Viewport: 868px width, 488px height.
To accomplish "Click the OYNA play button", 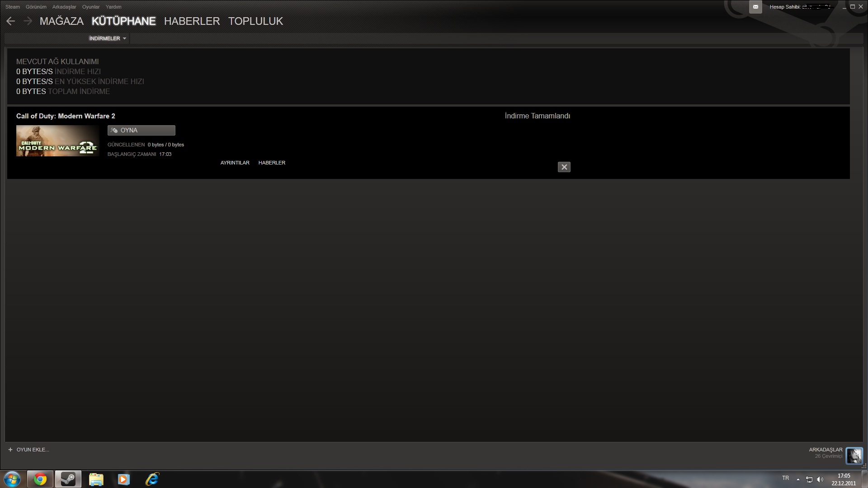I will point(142,130).
